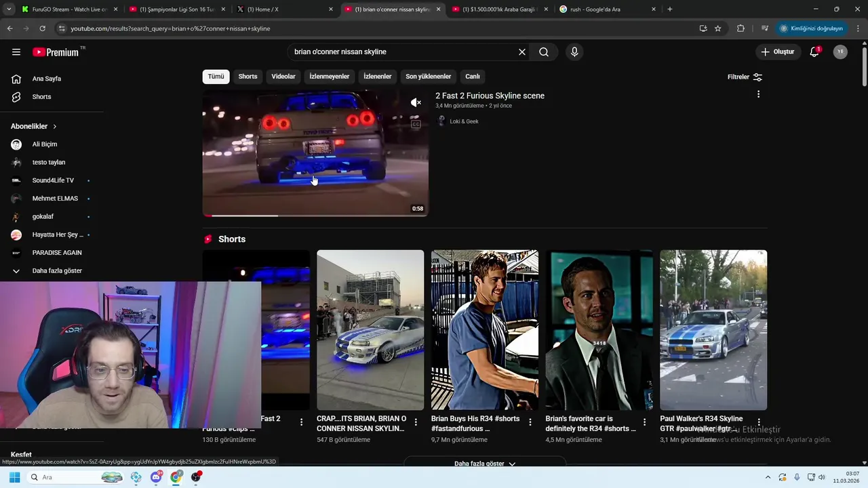Select the Shorts filter chip
868x488 pixels.
coord(248,77)
